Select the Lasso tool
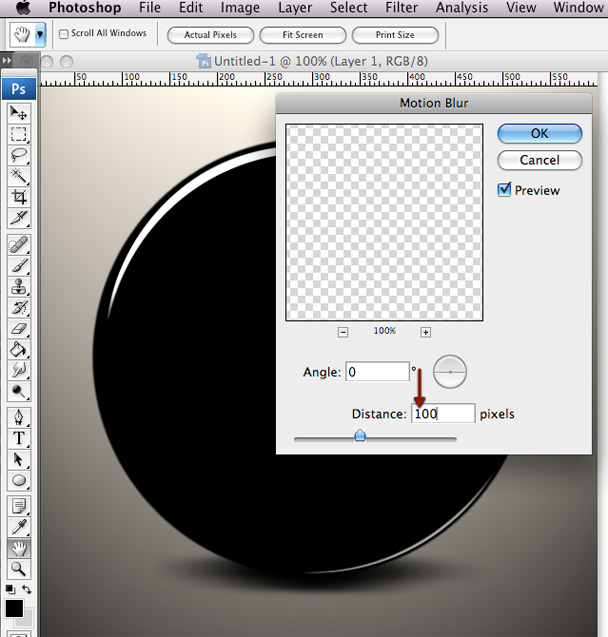 pyautogui.click(x=18, y=155)
